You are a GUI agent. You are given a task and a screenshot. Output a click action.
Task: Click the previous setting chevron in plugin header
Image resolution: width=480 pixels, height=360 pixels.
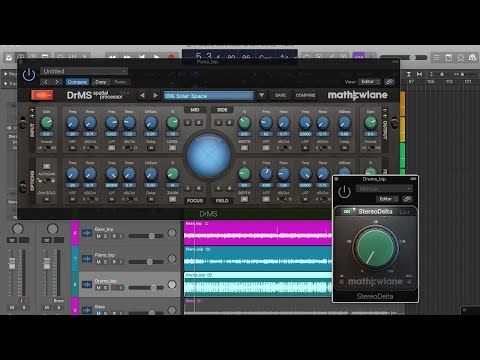coord(46,82)
